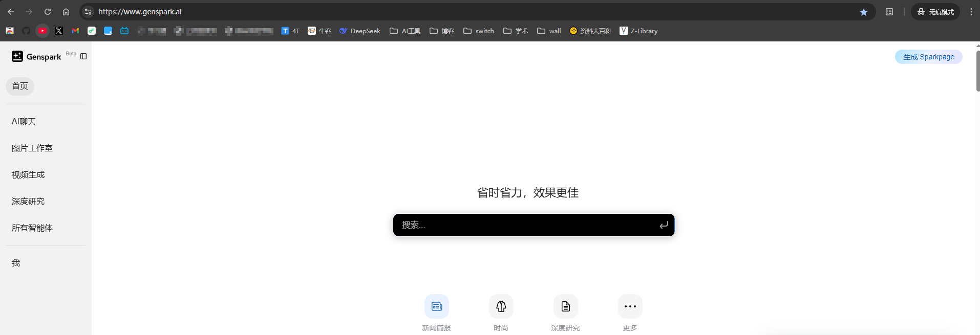This screenshot has width=980, height=335.
Task: Expand the AI工具 bookmark folder
Action: (405, 31)
